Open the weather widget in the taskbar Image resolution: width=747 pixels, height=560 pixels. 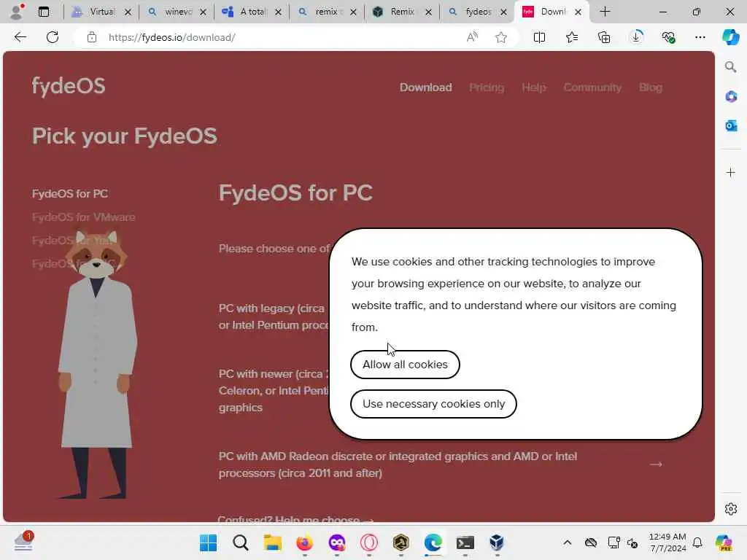pyautogui.click(x=23, y=542)
